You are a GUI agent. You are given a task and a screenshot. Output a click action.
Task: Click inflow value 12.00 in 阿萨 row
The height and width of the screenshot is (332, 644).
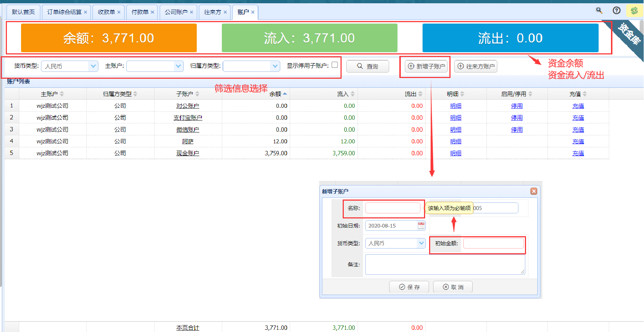pos(348,142)
